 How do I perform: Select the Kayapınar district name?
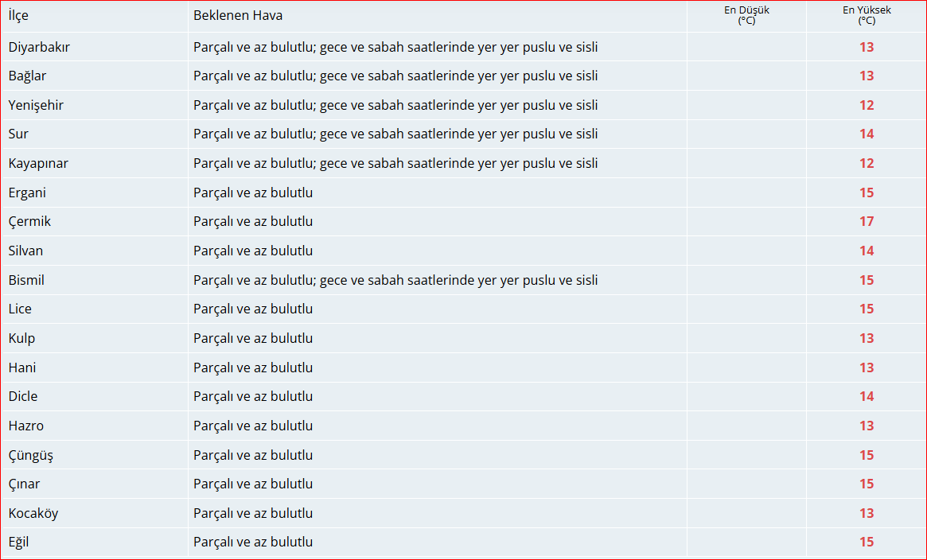(38, 163)
